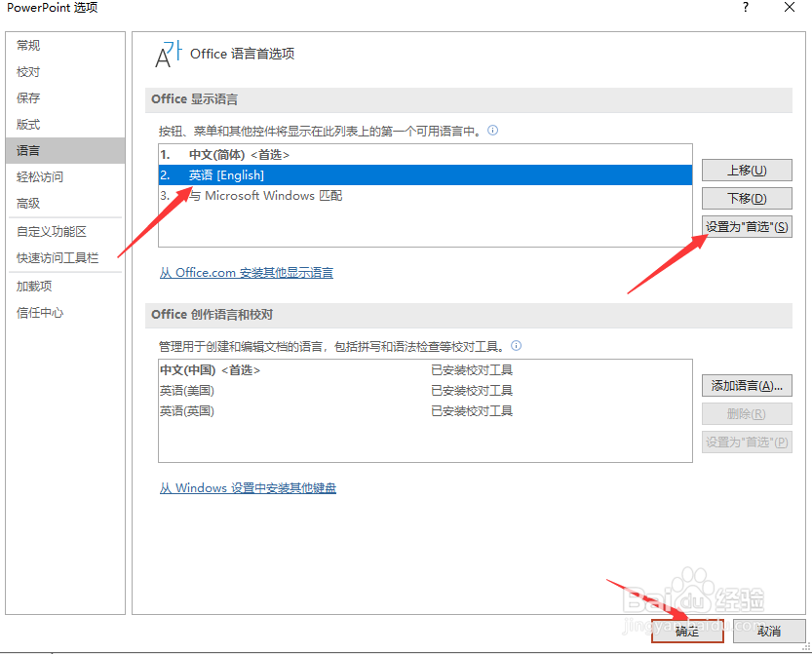812x654 pixels.
Task: Select 英语(英国) authoring language row
Action: click(425, 411)
